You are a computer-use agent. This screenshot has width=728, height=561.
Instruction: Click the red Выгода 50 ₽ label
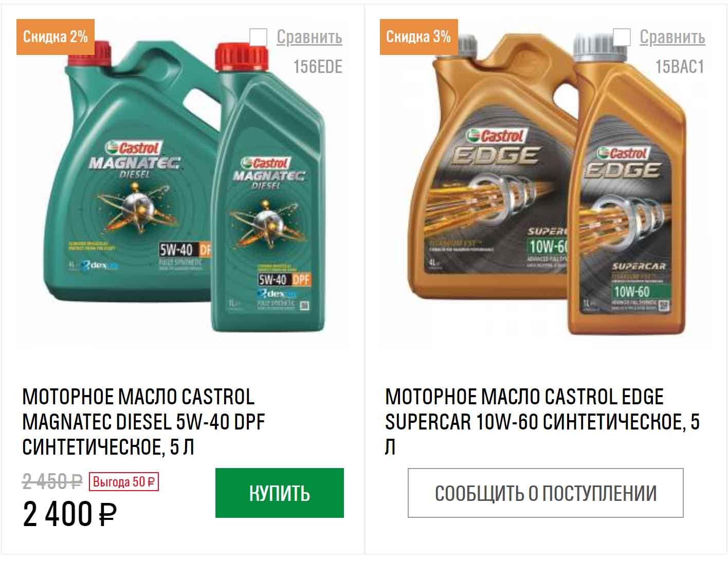(123, 482)
